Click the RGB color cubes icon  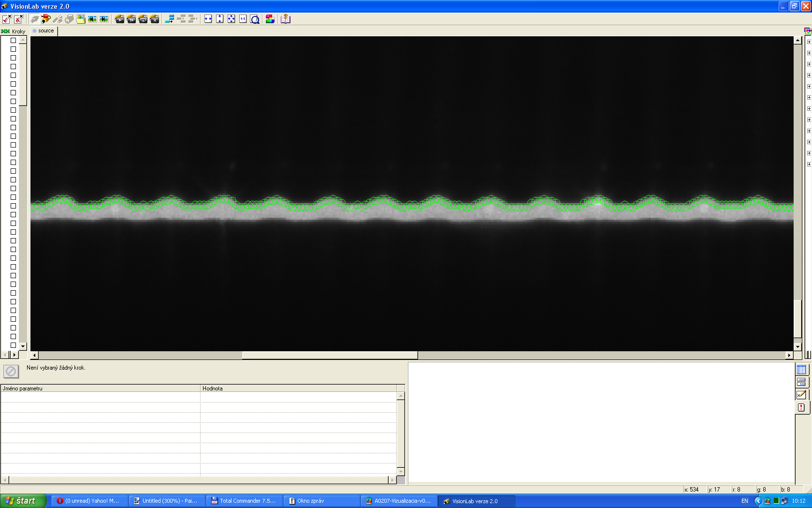pyautogui.click(x=270, y=19)
